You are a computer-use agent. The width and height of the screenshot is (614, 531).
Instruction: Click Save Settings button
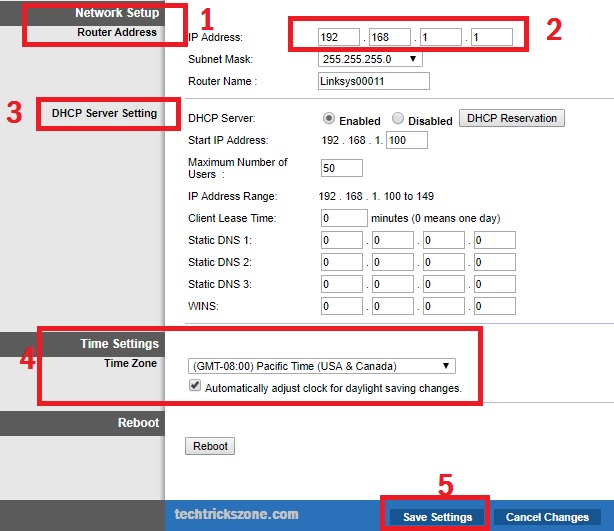click(x=437, y=517)
